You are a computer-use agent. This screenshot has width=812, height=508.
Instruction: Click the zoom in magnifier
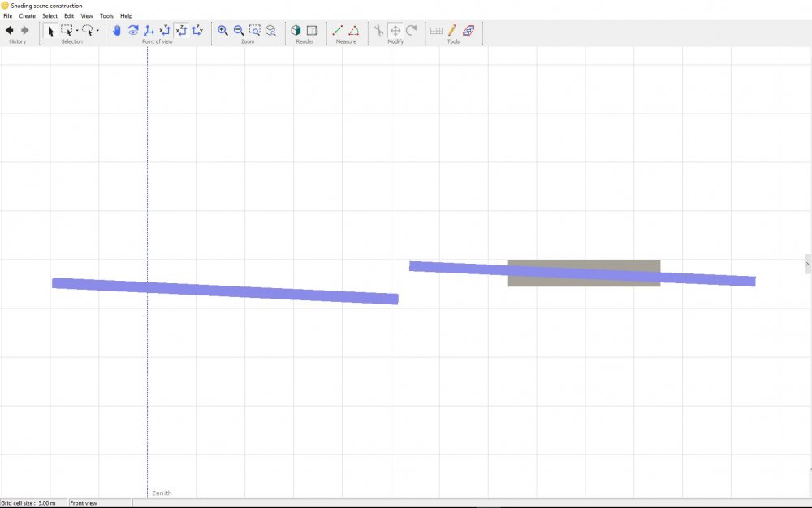click(x=222, y=31)
